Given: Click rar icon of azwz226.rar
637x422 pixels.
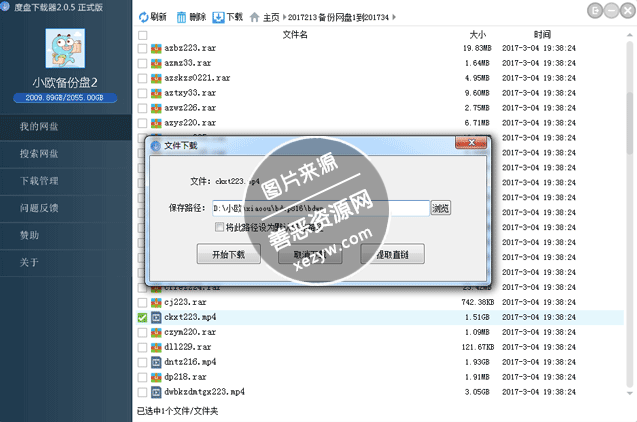Looking at the screenshot, I should [156, 108].
